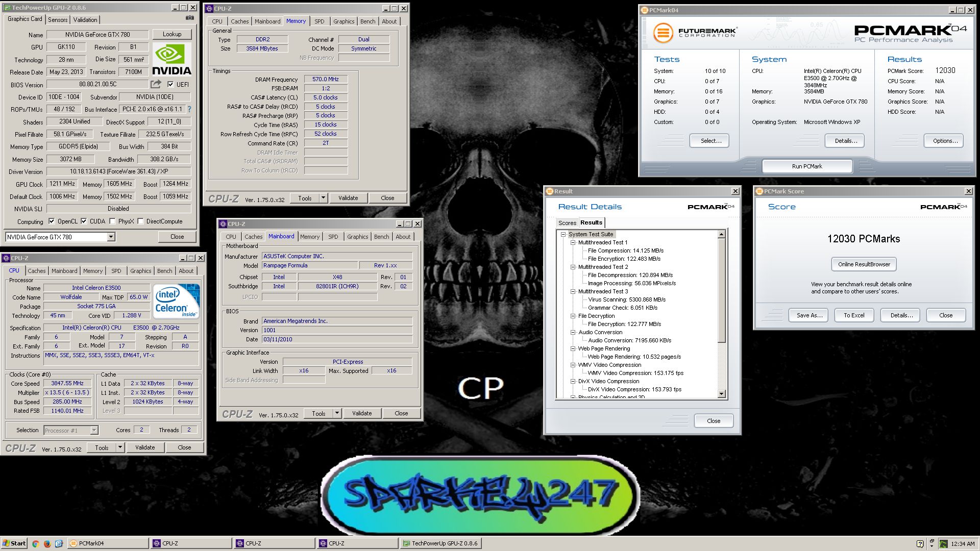Click the Bus Interface question mark icon

tap(189, 109)
